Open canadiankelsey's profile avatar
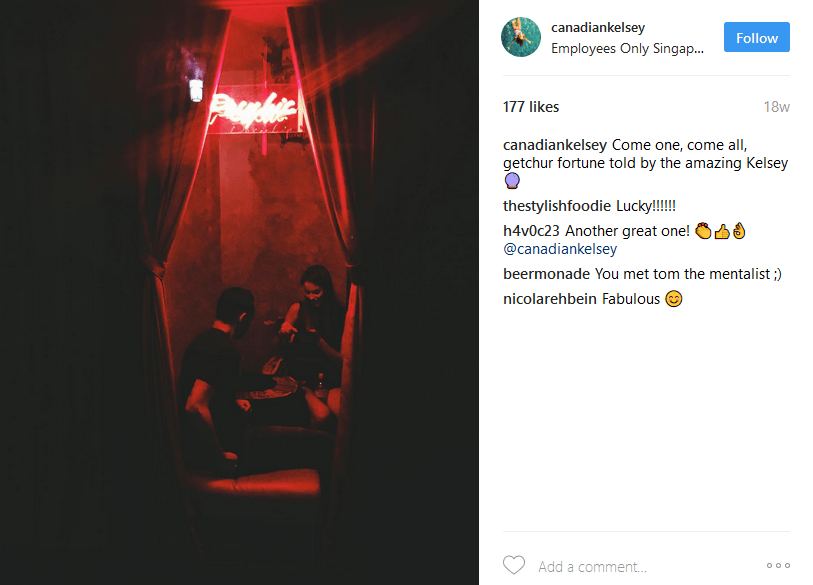This screenshot has width=813, height=585. [521, 37]
